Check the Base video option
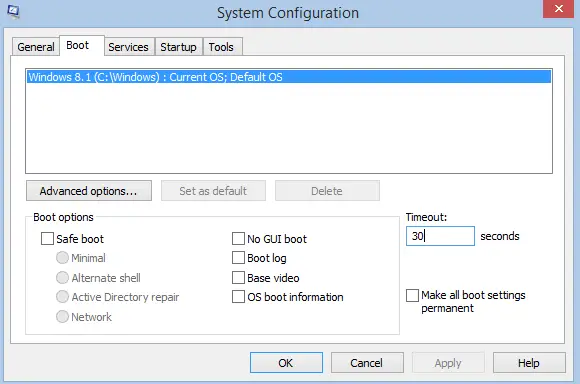 238,277
